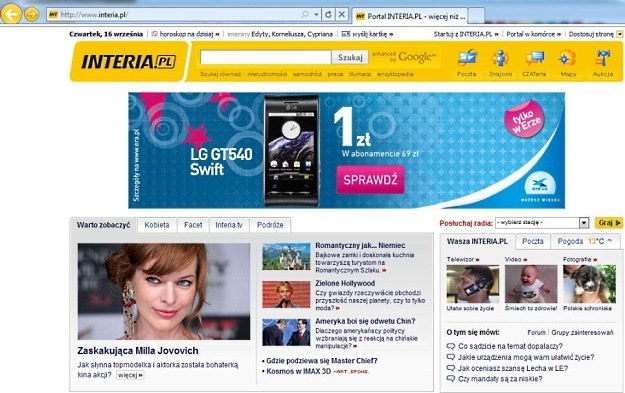This screenshot has height=393, width=625.
Task: Click the Zielone Hollywood thumbnail image
Action: coord(286,295)
